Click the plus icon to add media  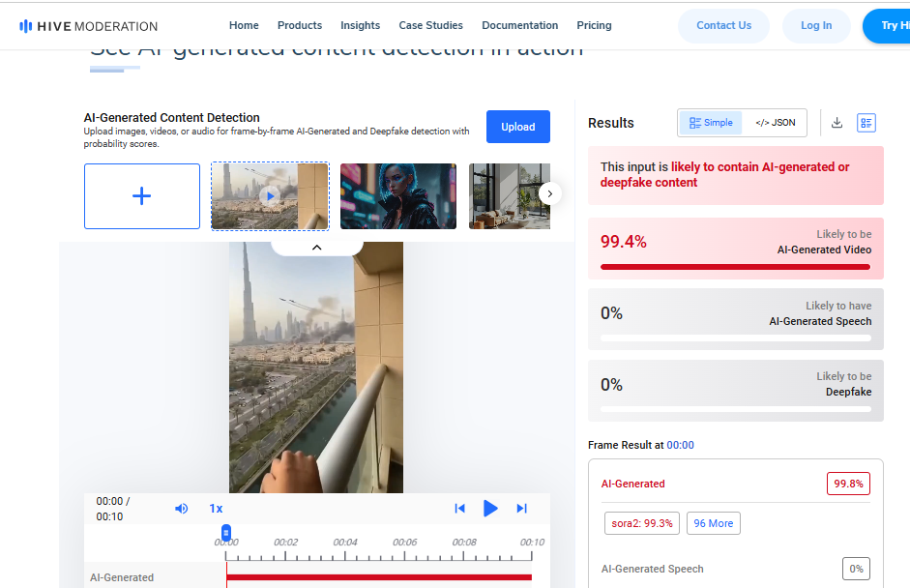coord(142,196)
